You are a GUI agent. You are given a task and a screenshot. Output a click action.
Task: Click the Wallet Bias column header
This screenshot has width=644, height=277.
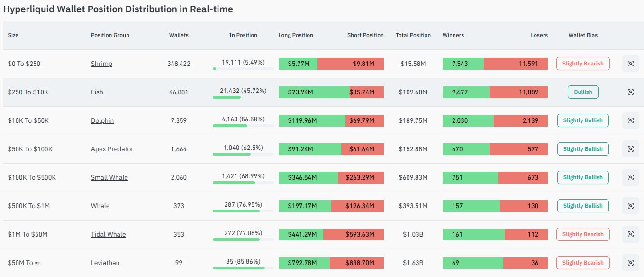tap(582, 35)
